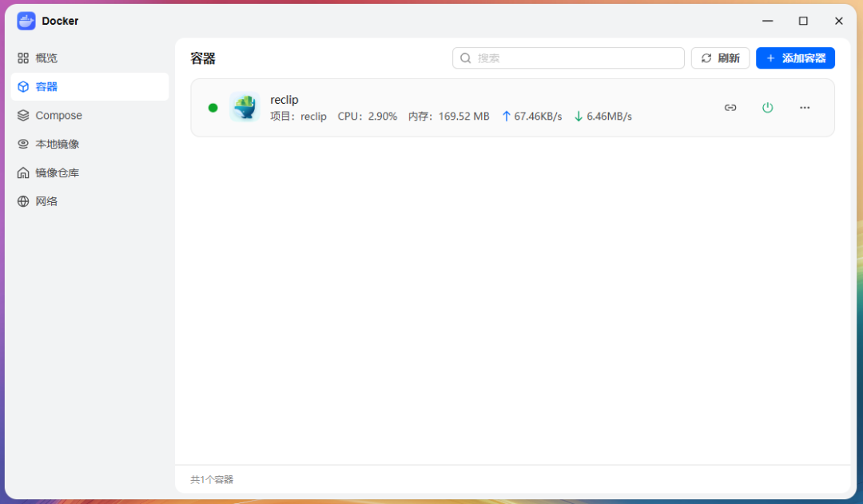863x504 pixels.
Task: Toggle power for the reclip container
Action: tap(767, 107)
